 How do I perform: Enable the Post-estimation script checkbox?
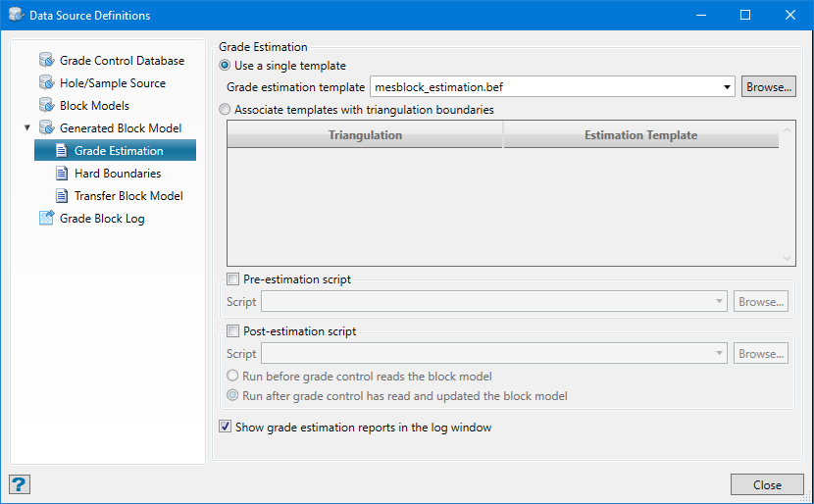click(233, 331)
